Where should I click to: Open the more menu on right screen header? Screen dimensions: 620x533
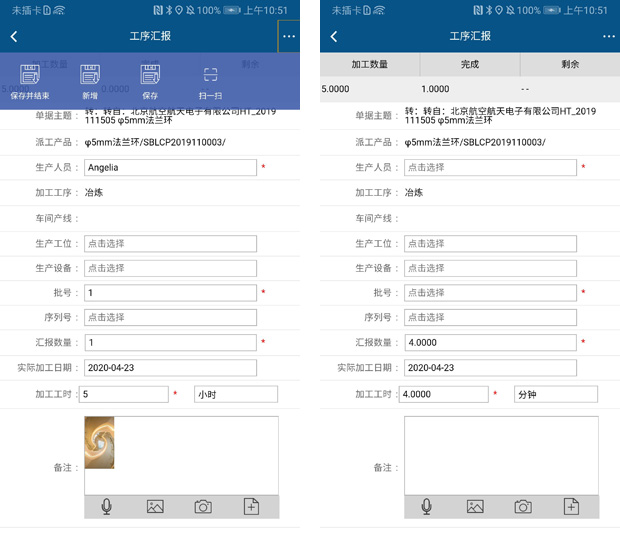[608, 36]
